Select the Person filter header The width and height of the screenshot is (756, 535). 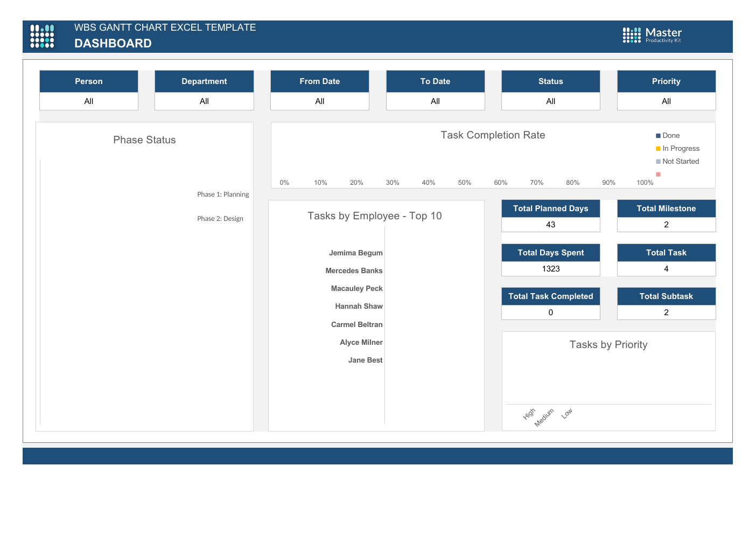pos(89,81)
